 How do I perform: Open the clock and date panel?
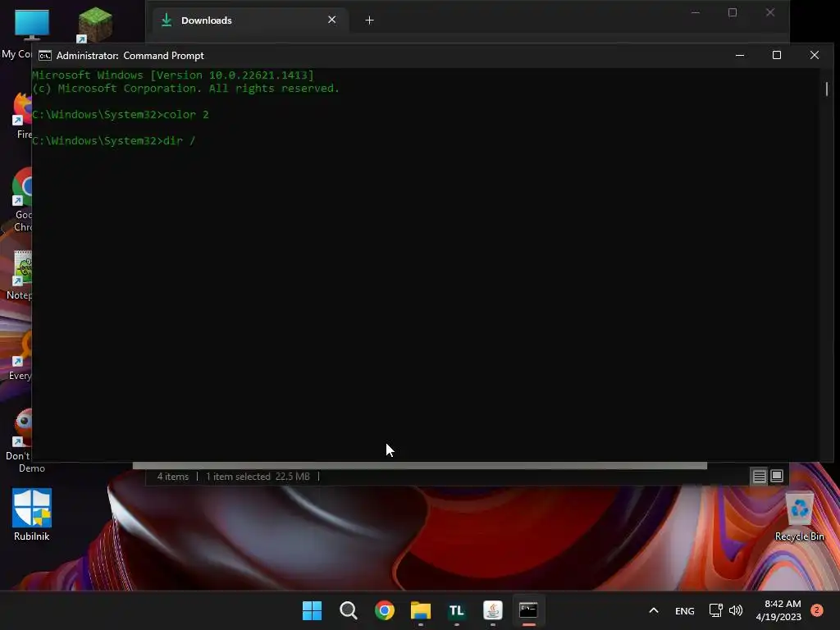(778, 610)
